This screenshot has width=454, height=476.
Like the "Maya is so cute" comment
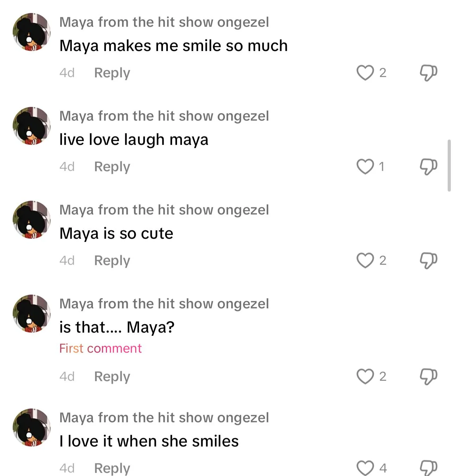365,260
